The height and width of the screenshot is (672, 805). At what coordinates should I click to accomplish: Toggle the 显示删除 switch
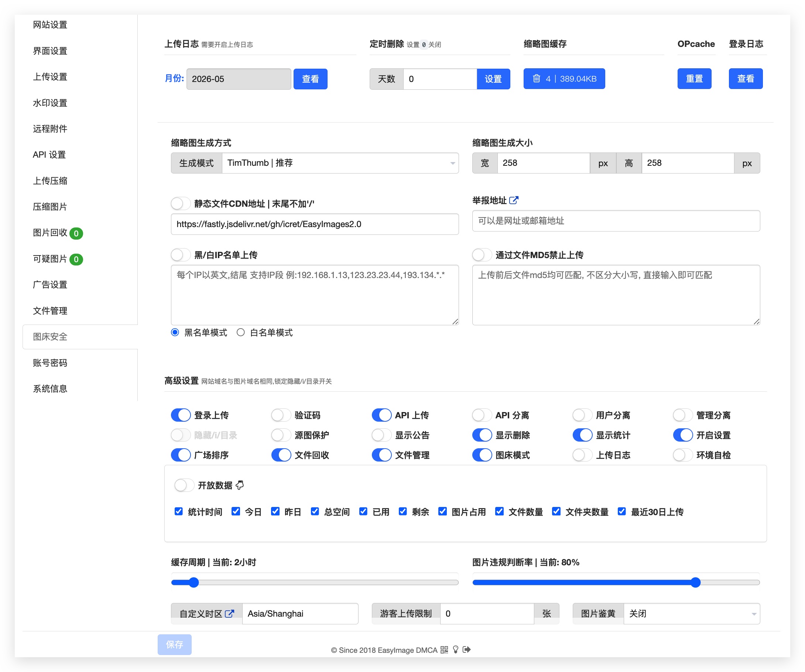[482, 435]
